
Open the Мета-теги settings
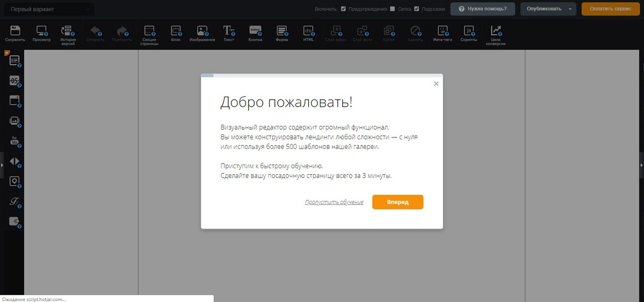[x=442, y=30]
